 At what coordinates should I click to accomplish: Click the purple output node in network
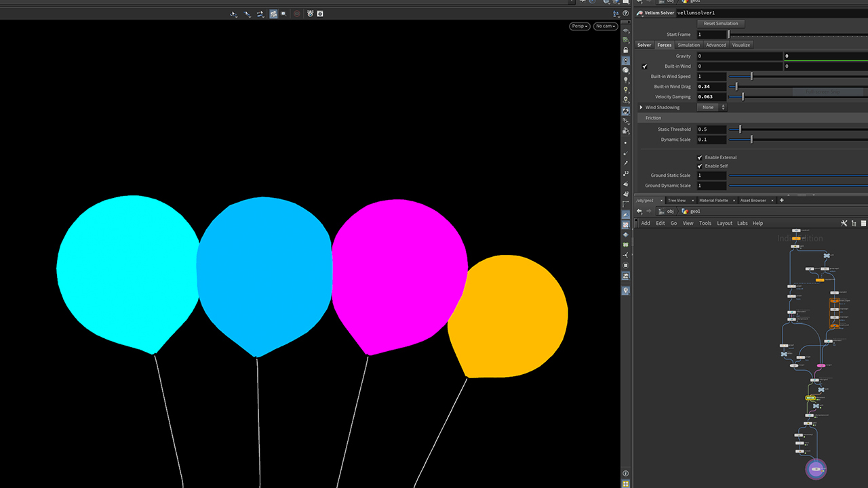pos(816,468)
